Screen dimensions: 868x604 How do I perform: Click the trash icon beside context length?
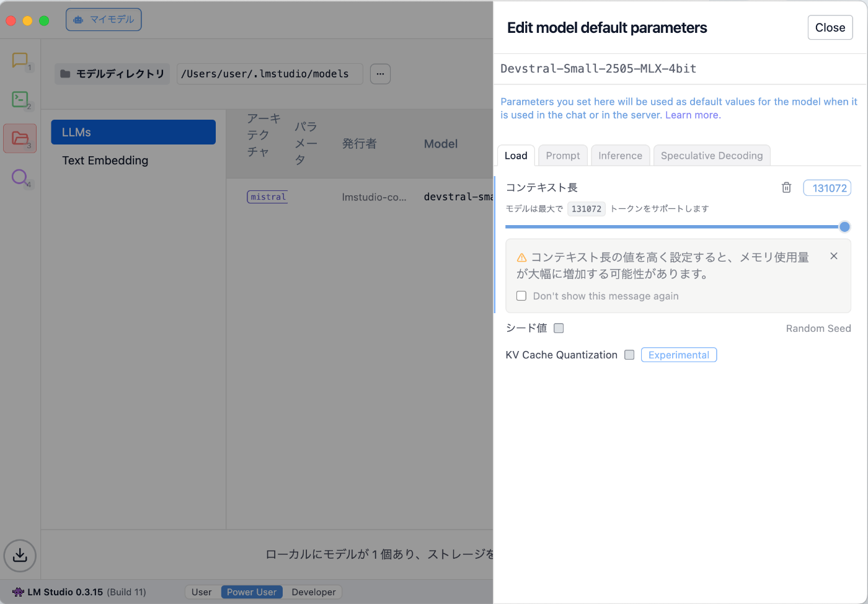click(786, 187)
